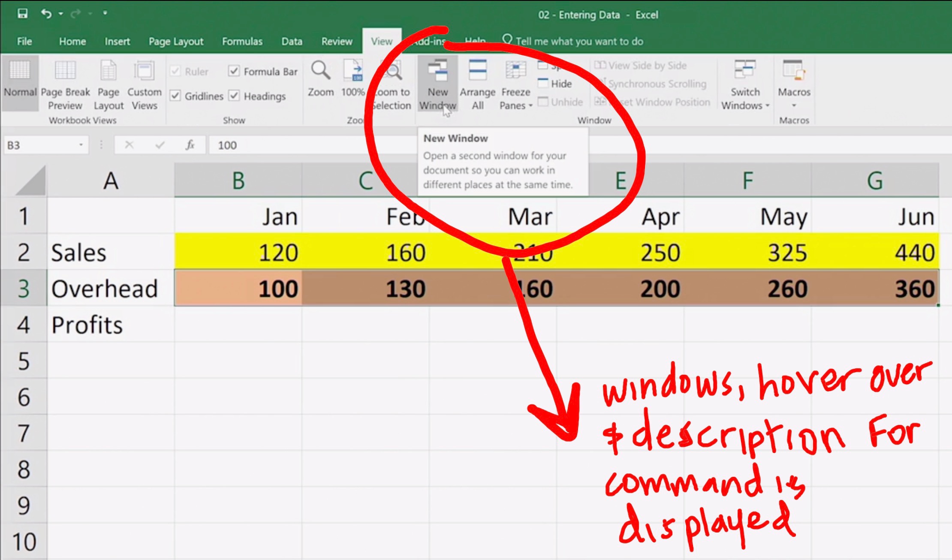The image size is (952, 560).
Task: Click Synchronous Scrolling option
Action: 651,84
